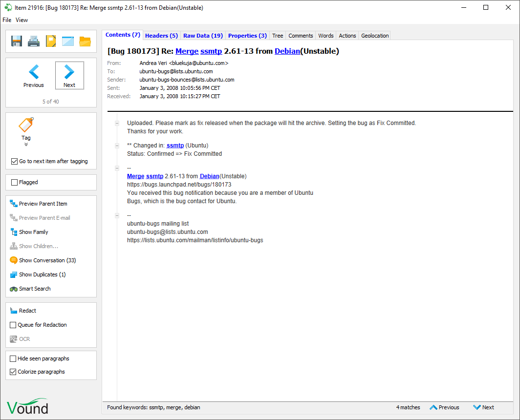Image resolution: width=520 pixels, height=420 pixels.
Task: Click Show Conversation (33)
Action: click(x=47, y=260)
